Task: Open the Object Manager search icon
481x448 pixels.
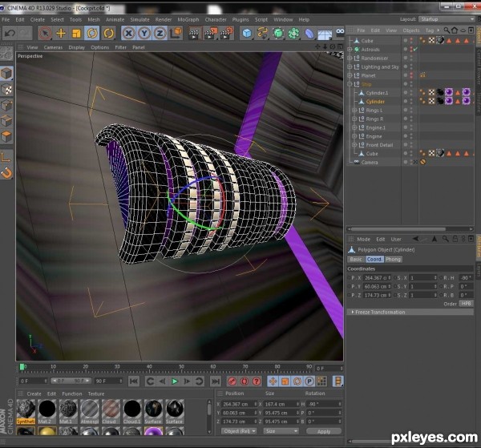Action: tap(447, 30)
